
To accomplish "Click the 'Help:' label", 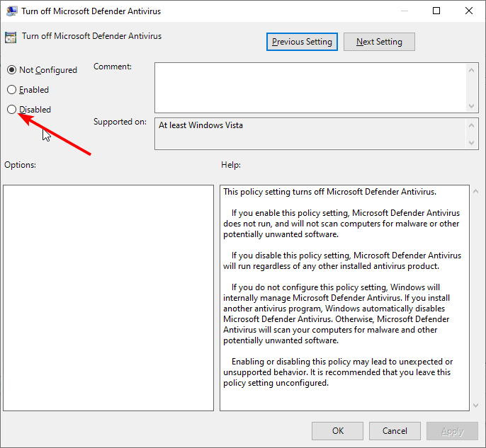I will pyautogui.click(x=231, y=165).
